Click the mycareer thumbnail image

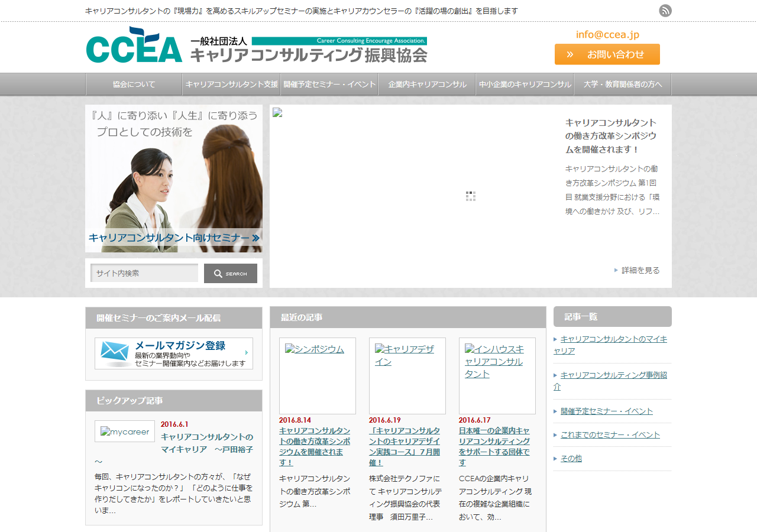pos(125,432)
